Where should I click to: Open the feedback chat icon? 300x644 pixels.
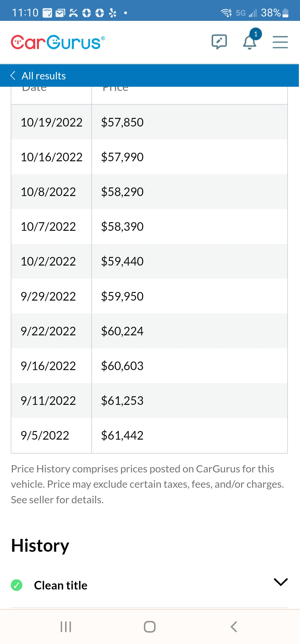(219, 42)
